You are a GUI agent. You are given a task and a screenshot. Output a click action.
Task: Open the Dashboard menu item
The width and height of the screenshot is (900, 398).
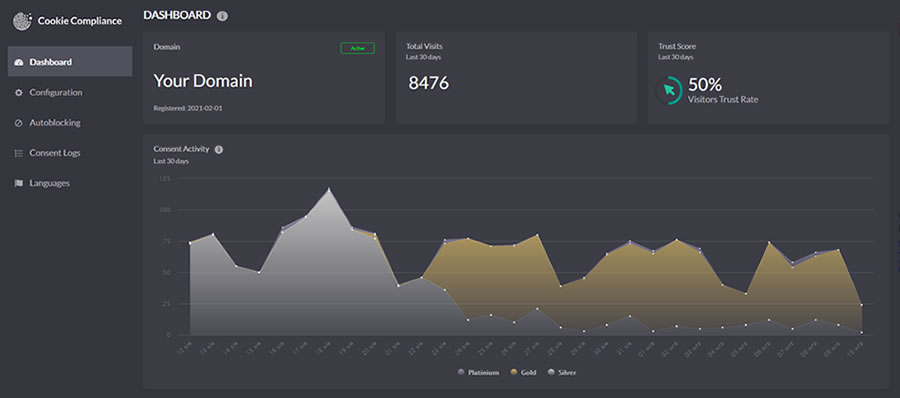point(70,61)
